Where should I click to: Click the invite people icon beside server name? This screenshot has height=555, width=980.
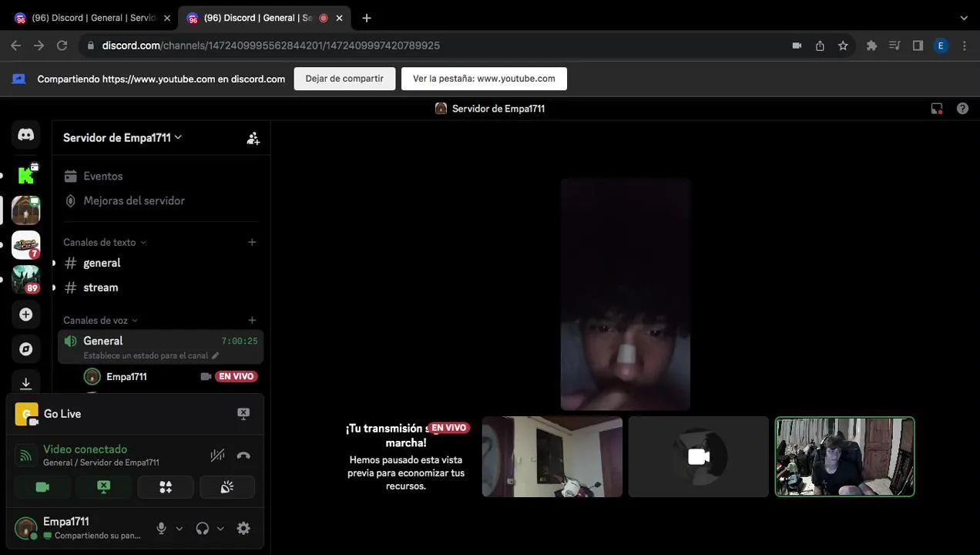click(253, 138)
